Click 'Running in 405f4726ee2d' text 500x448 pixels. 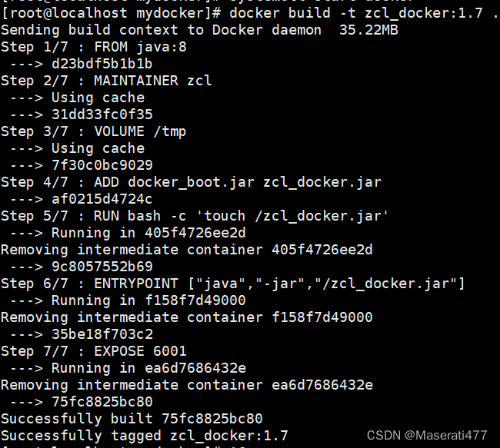click(x=148, y=233)
